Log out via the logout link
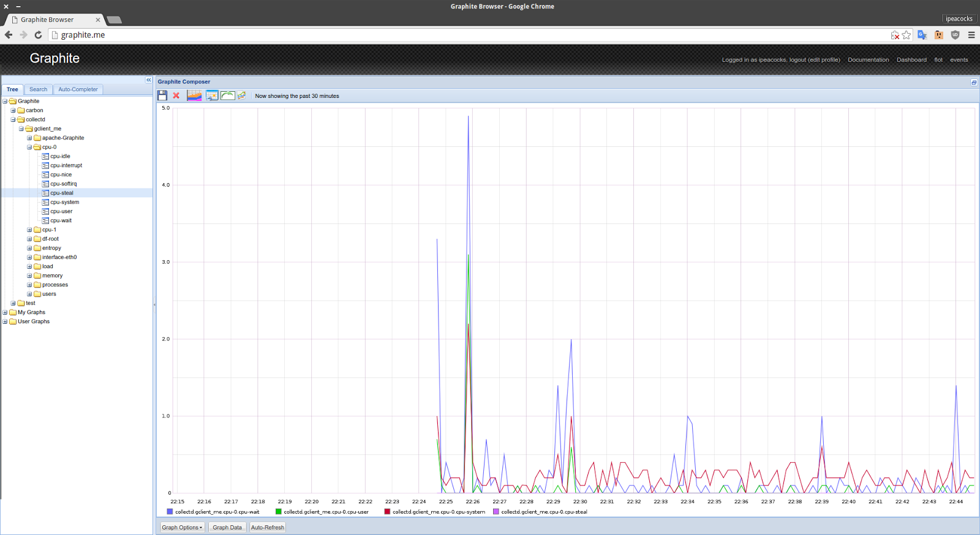This screenshot has height=535, width=980. point(797,60)
